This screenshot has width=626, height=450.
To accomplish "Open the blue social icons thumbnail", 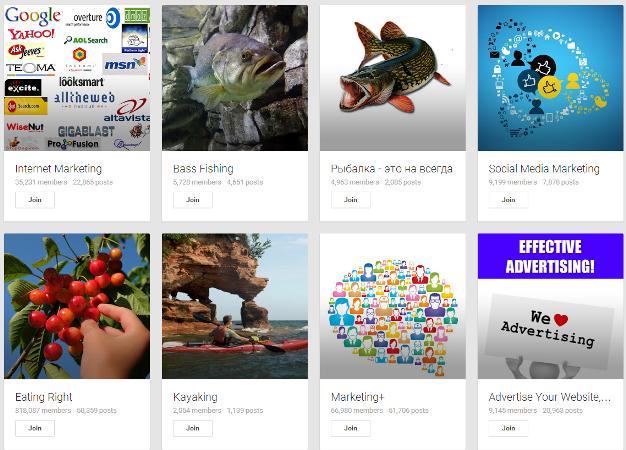I will click(551, 78).
